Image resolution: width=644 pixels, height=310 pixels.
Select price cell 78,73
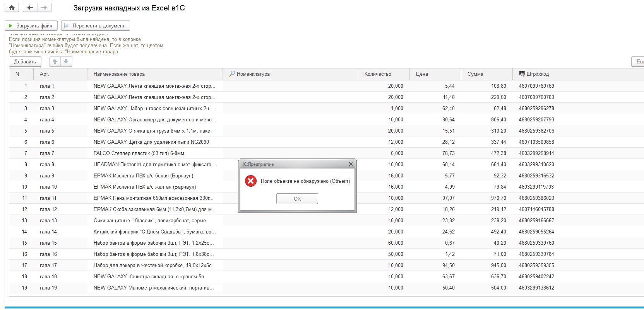pyautogui.click(x=435, y=153)
